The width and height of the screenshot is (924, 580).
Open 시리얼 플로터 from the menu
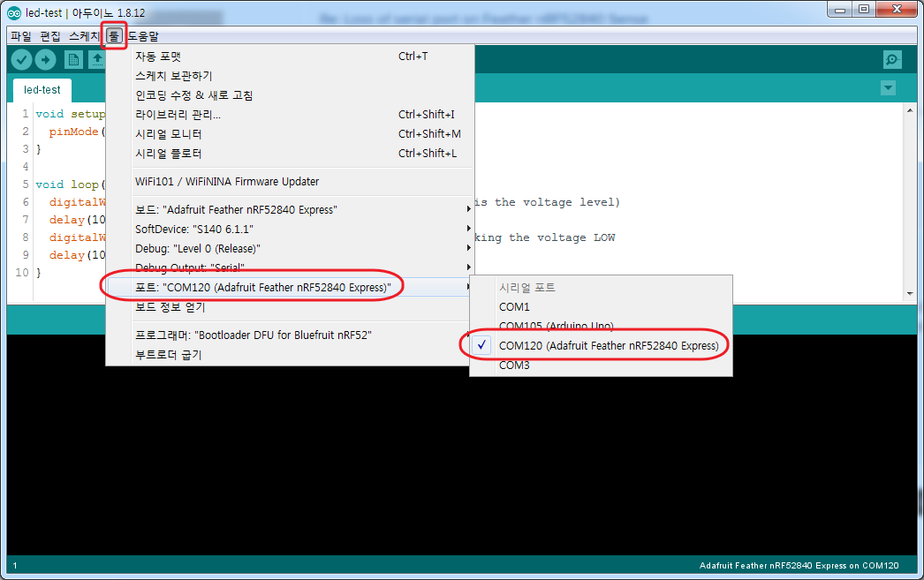pos(290,154)
